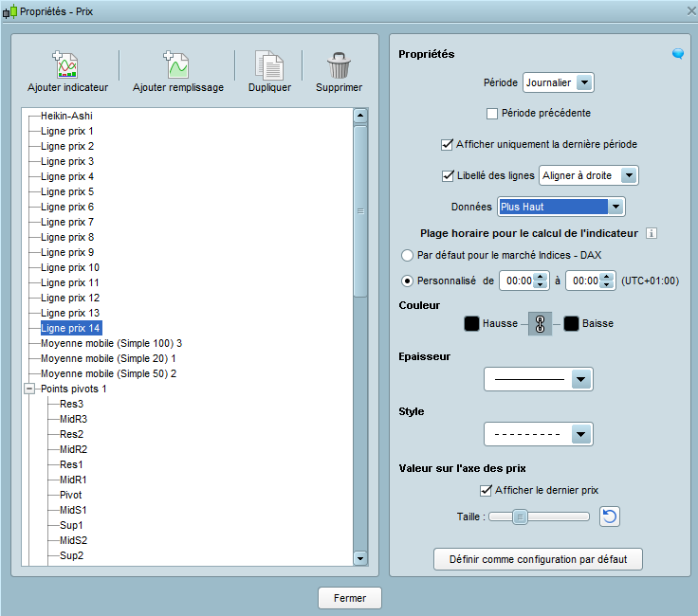The width and height of the screenshot is (698, 616).
Task: Click the Ajouter remplissage icon
Action: [x=177, y=64]
